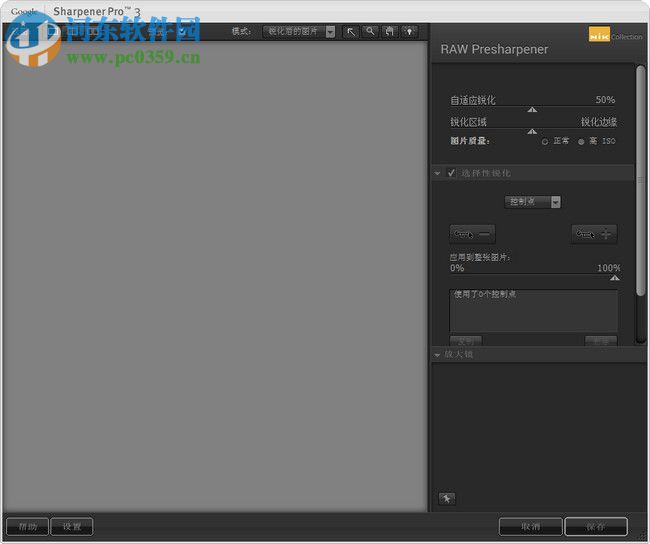Image resolution: width=650 pixels, height=544 pixels.
Task: Click the 100% value label
Action: [x=609, y=268]
